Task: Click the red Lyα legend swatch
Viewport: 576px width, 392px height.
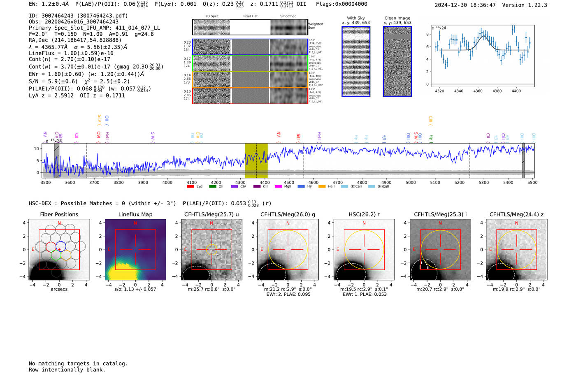Action: (190, 186)
